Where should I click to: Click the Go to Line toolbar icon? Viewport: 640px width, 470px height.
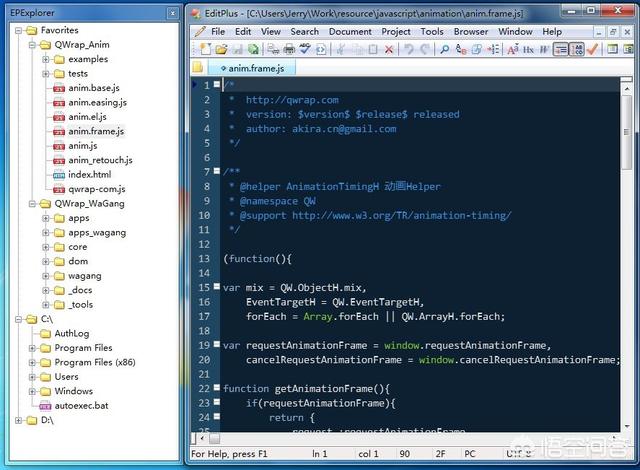493,49
